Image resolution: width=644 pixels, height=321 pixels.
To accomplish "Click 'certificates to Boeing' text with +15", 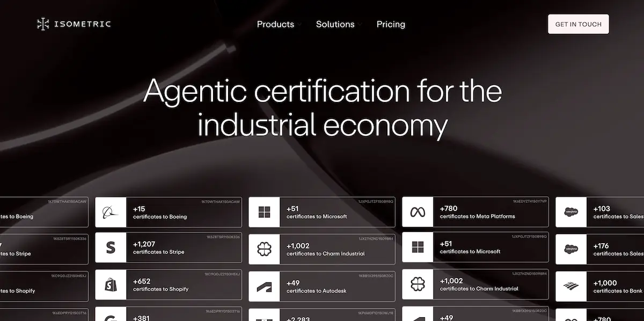I will [x=160, y=217].
